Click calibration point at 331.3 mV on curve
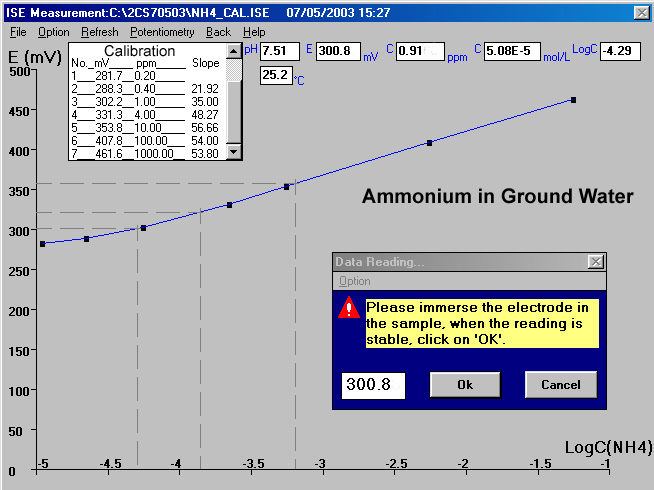Viewport: 654px width, 490px height. 229,205
